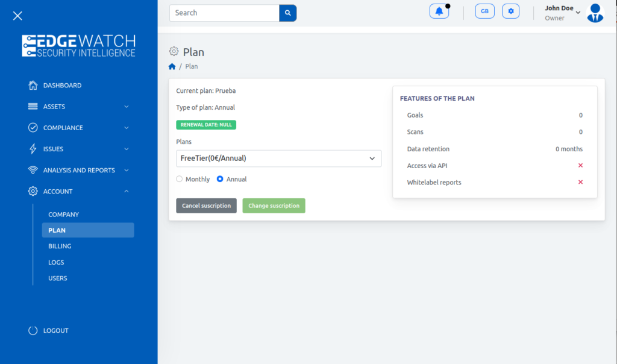Open the GB language selector
This screenshot has width=617, height=364.
click(484, 11)
